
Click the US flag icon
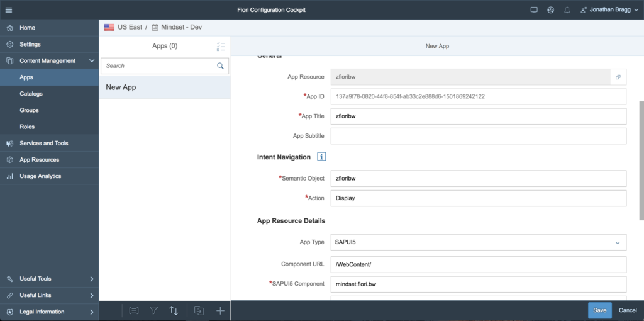point(109,28)
